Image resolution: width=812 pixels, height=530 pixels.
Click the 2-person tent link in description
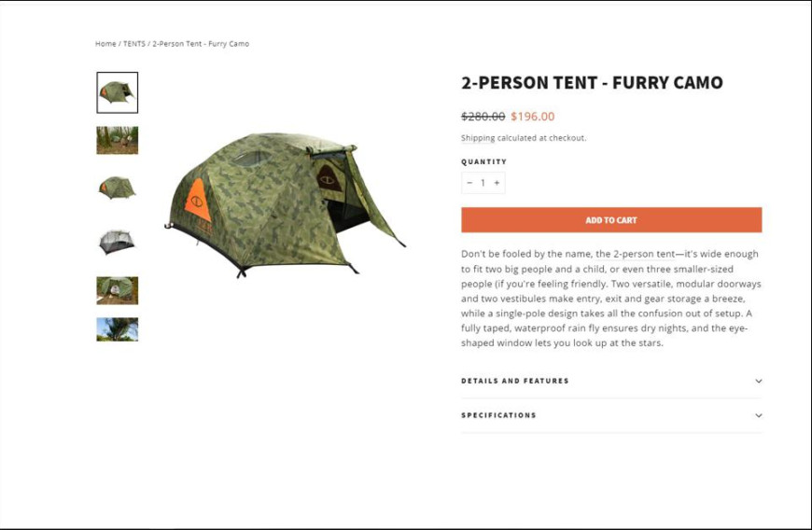pos(644,254)
